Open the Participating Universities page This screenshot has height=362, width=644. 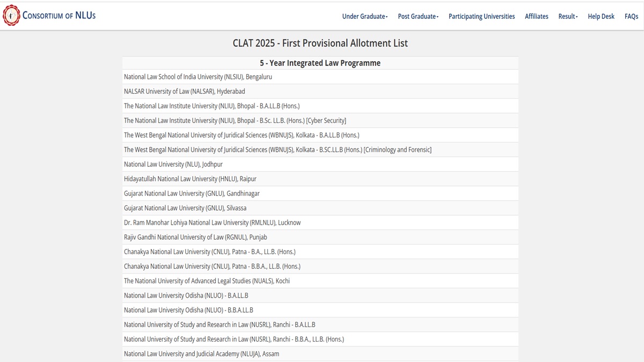pos(481,16)
